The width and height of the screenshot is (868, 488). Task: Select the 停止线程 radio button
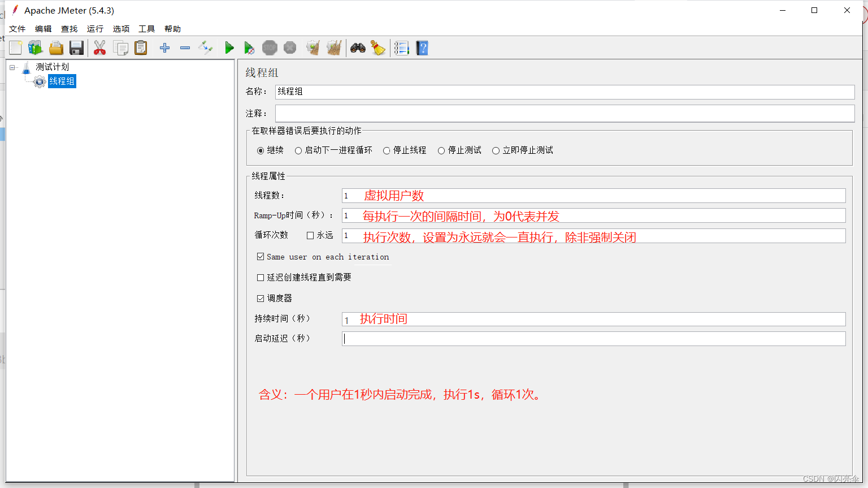(387, 150)
